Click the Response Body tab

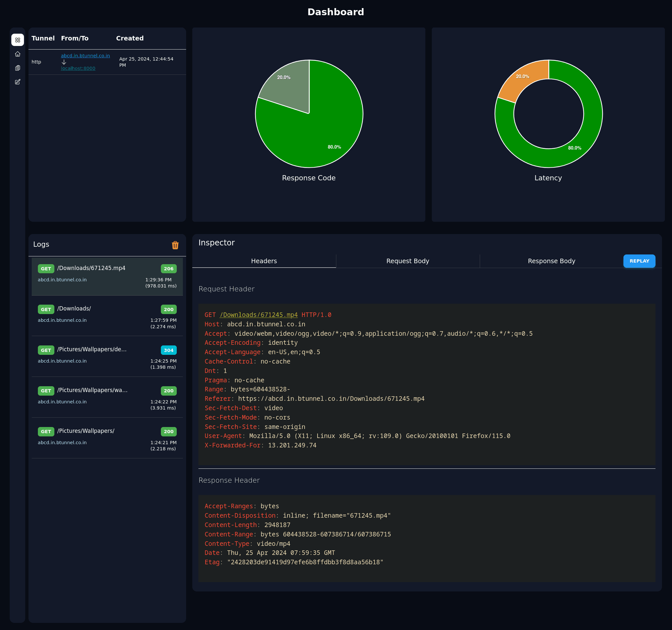pos(551,261)
